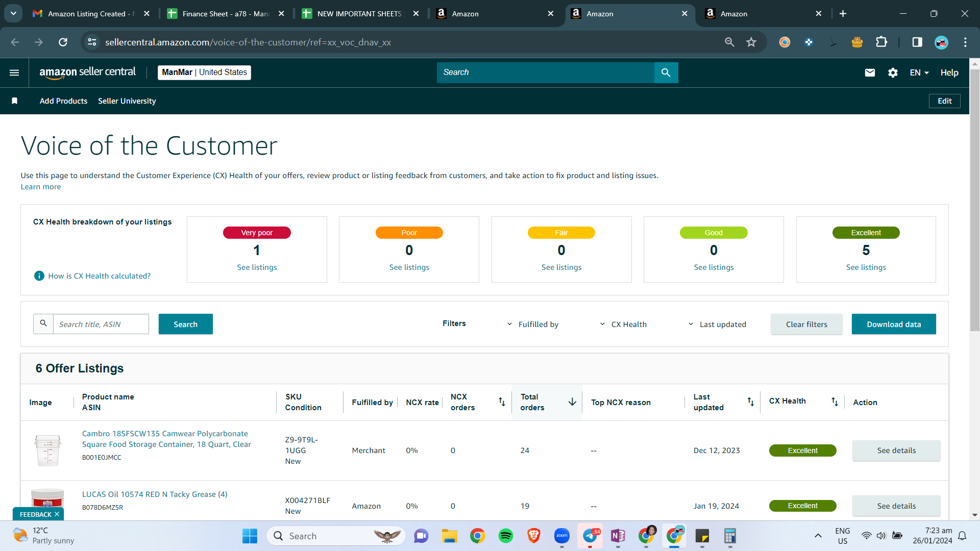Click the Windows taskbar Search box
This screenshot has width=980, height=551.
336,536
